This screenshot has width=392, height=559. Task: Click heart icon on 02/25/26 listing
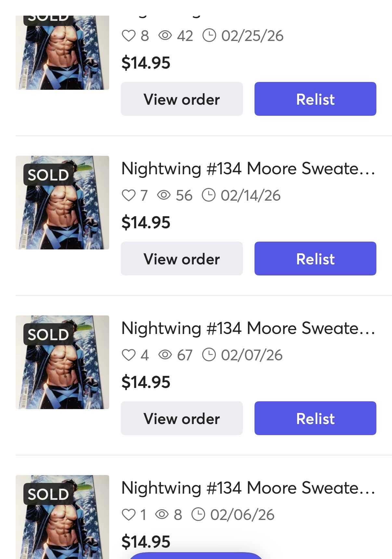(128, 36)
